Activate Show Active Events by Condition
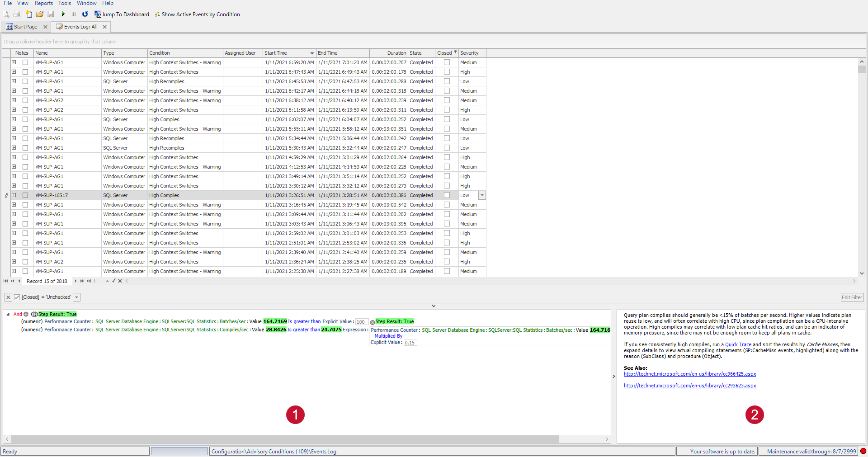868x457 pixels. [x=157, y=14]
